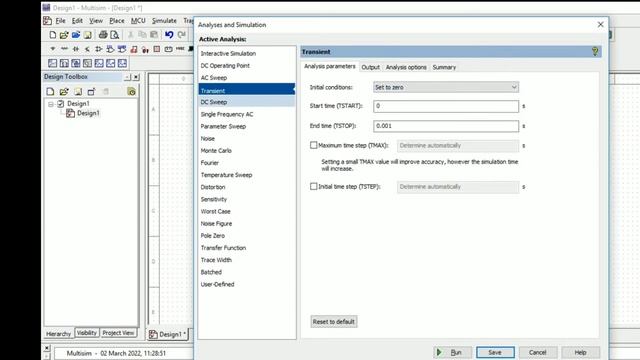The image size is (640, 360).
Task: Click the Cancel button
Action: [537, 352]
